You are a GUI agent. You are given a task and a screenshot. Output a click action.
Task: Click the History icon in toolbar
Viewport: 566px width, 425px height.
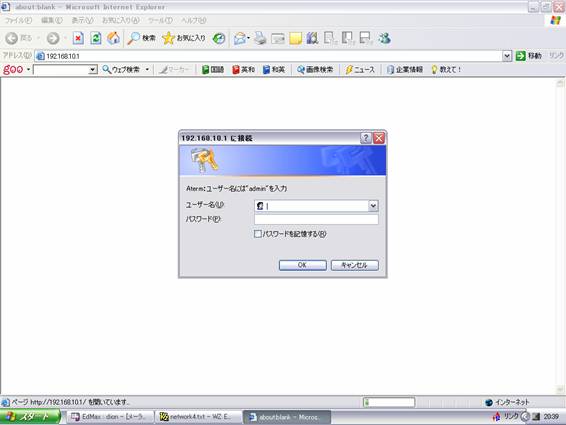click(x=219, y=38)
